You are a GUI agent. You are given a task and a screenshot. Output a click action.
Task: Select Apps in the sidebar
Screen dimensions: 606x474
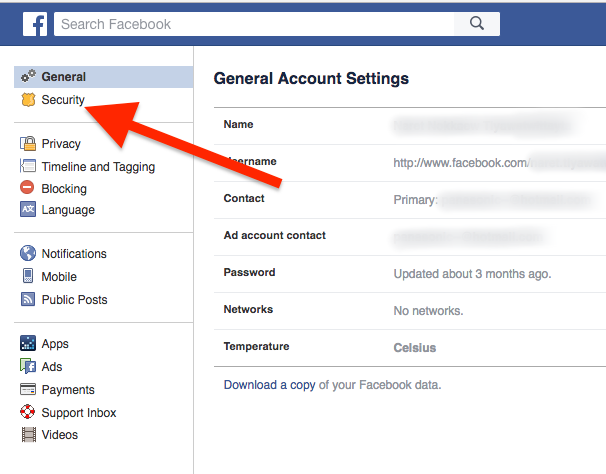pyautogui.click(x=55, y=344)
